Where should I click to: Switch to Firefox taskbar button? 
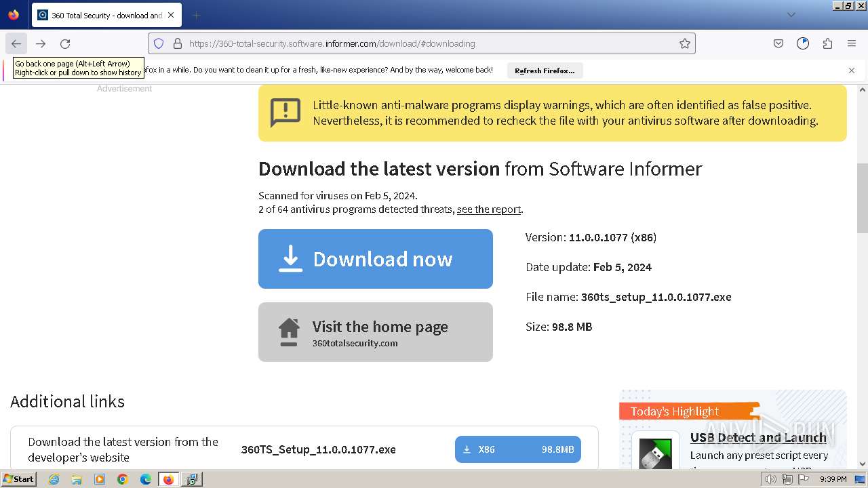168,479
